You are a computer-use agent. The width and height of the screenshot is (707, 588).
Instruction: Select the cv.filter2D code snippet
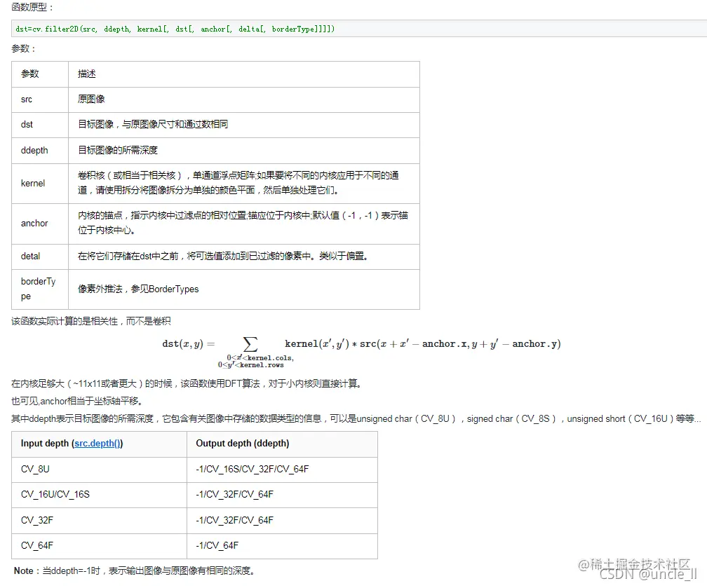pyautogui.click(x=173, y=29)
